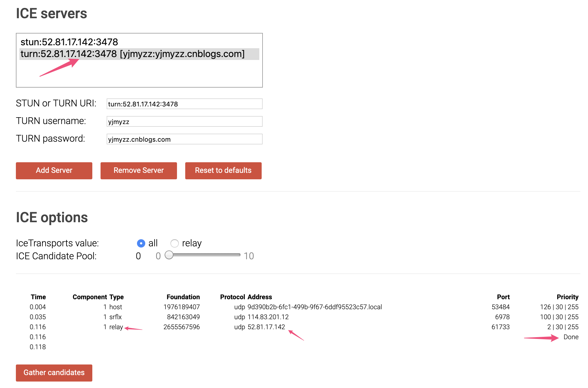This screenshot has height=388, width=588.
Task: Click the srflx address 114.83.201.12
Action: click(268, 317)
